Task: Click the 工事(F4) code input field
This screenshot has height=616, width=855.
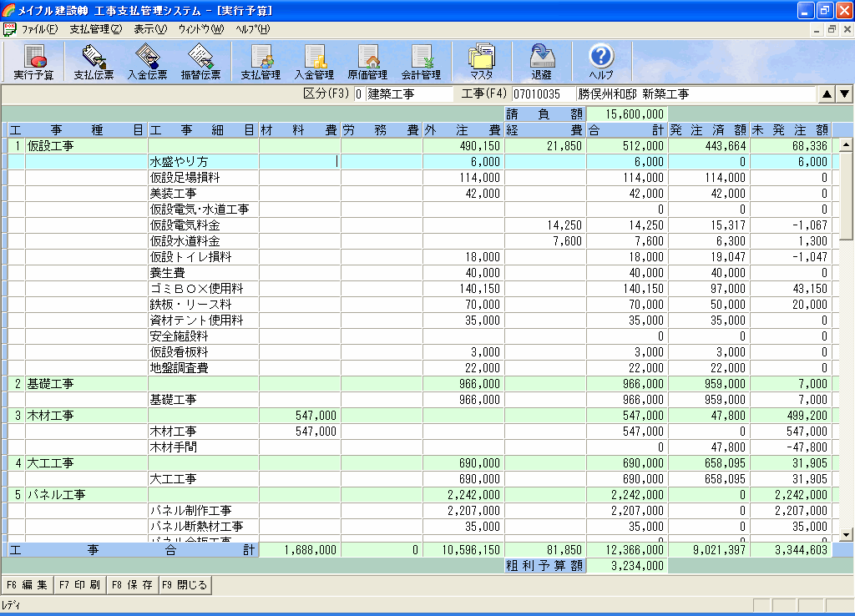Action: pyautogui.click(x=542, y=94)
